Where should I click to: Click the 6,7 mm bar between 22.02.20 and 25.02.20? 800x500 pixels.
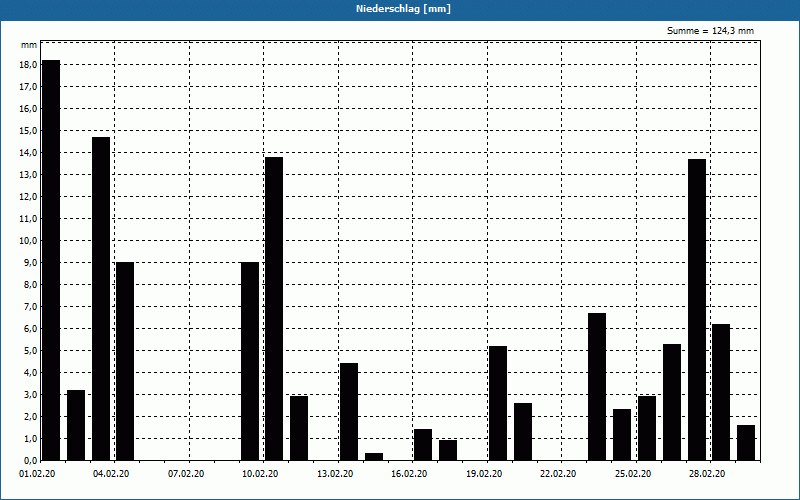[597, 387]
